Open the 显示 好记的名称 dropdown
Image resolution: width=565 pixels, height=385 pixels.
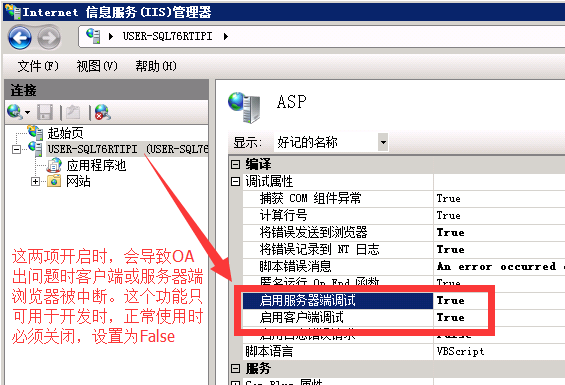pyautogui.click(x=383, y=142)
